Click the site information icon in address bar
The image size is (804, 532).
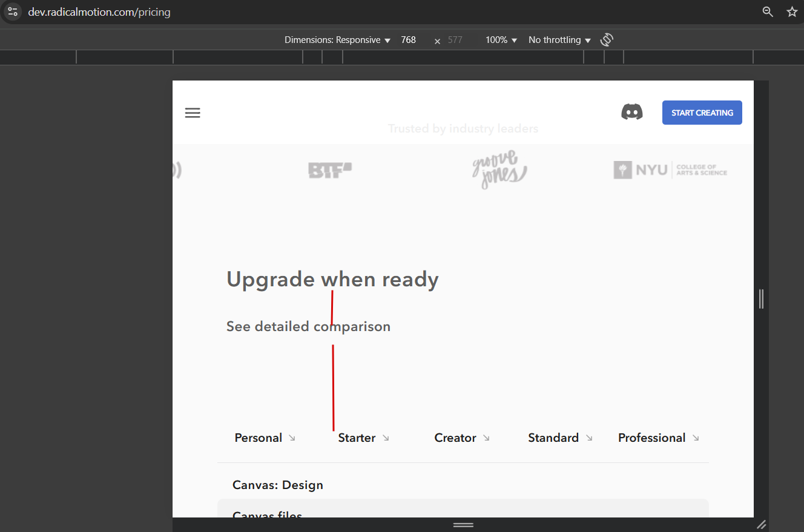point(13,11)
